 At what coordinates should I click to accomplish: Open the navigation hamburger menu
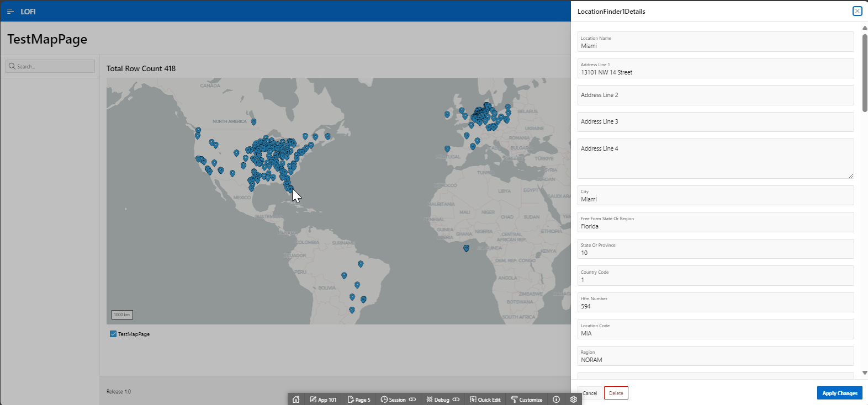[x=10, y=12]
